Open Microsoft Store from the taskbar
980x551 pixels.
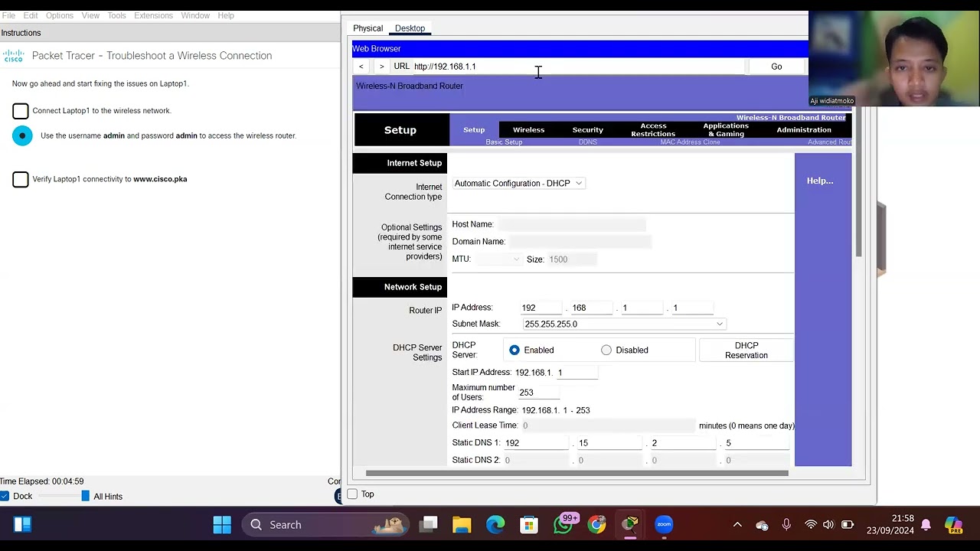click(529, 525)
